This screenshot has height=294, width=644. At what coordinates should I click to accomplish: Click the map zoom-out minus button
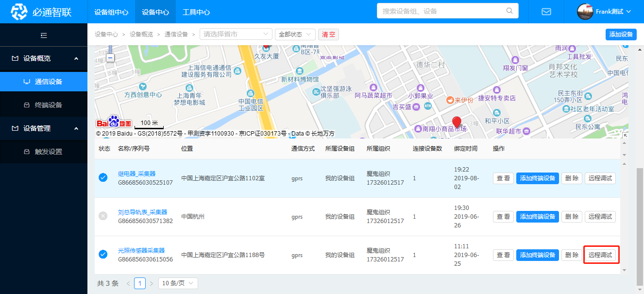(110, 58)
